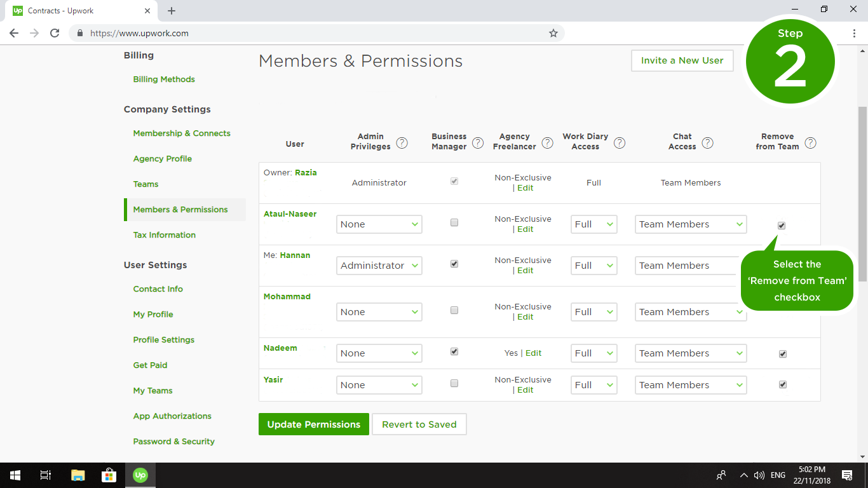Open Admin Privileges dropdown for Hannan

tap(379, 266)
